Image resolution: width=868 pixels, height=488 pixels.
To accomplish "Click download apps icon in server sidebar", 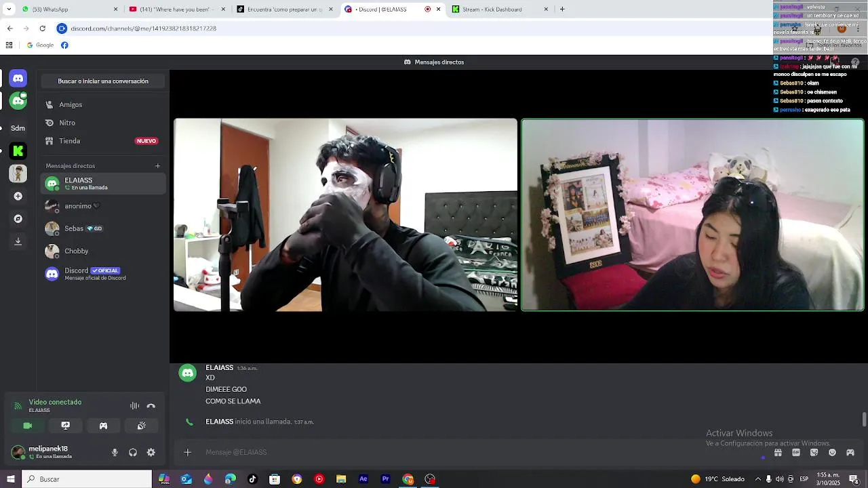I will tap(18, 241).
